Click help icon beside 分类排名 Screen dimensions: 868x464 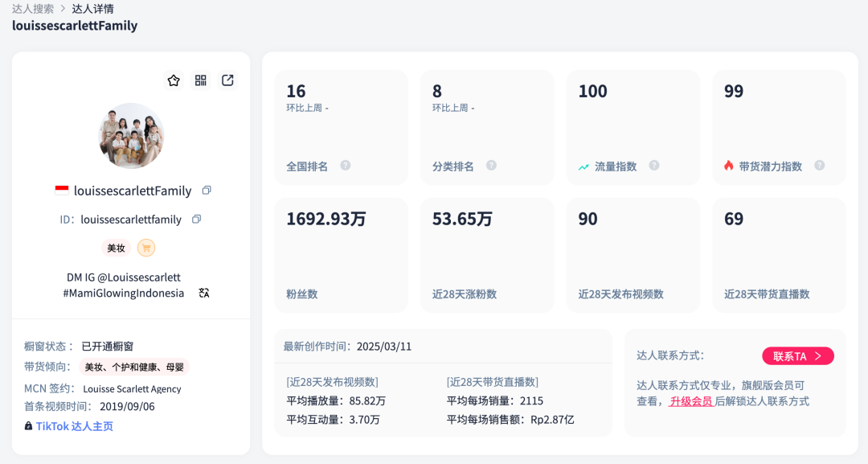click(x=491, y=166)
